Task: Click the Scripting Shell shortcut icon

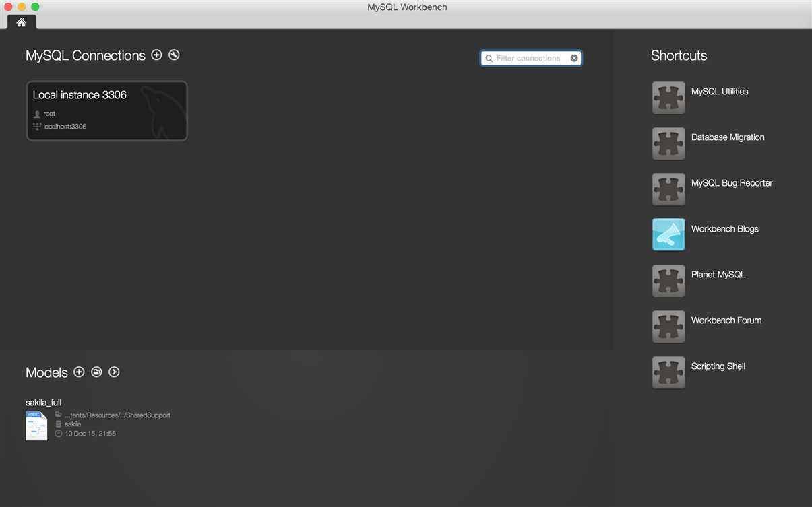Action: [x=668, y=372]
